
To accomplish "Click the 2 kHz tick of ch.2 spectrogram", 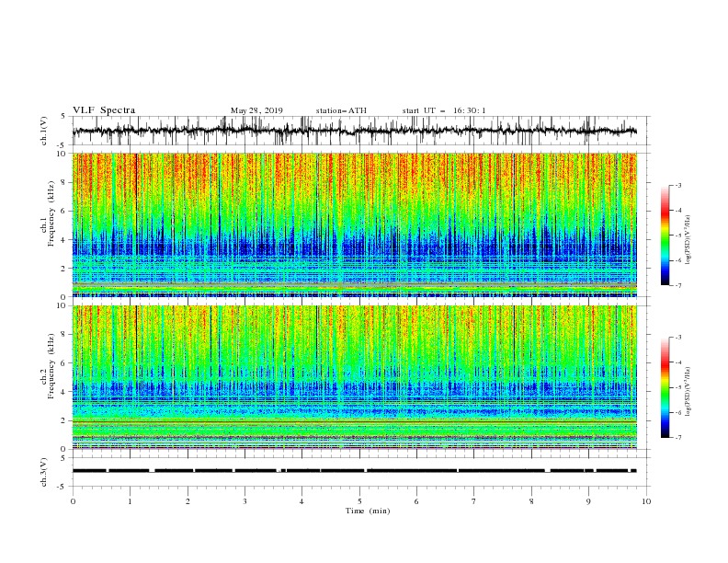I will pyautogui.click(x=63, y=420).
